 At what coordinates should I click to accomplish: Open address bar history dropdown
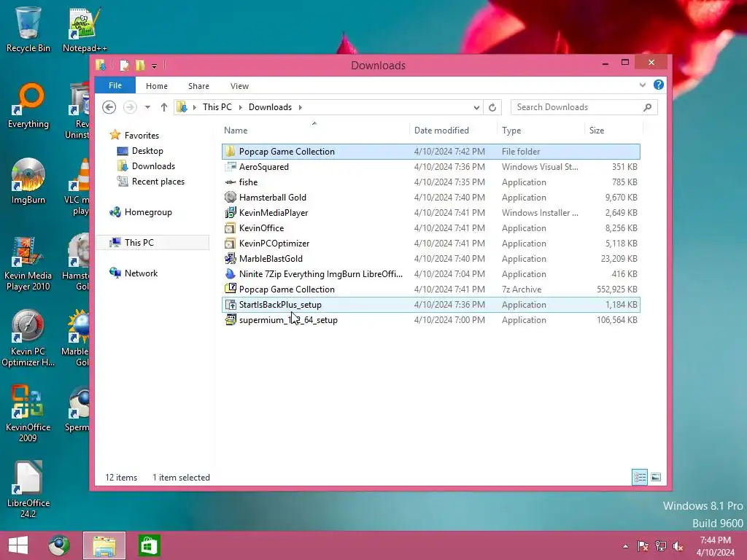click(476, 107)
